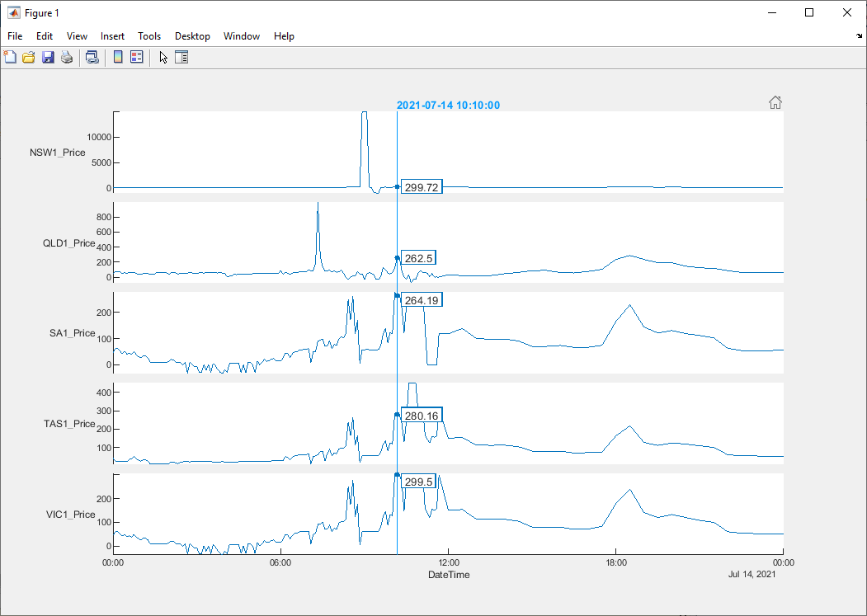Image resolution: width=867 pixels, height=616 pixels.
Task: Click the 2021-07-14 10:10:00 cursor timestamp
Action: tap(449, 105)
